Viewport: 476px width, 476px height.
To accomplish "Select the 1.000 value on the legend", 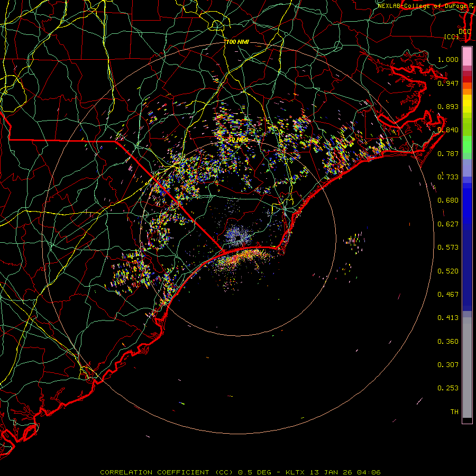I will [448, 59].
